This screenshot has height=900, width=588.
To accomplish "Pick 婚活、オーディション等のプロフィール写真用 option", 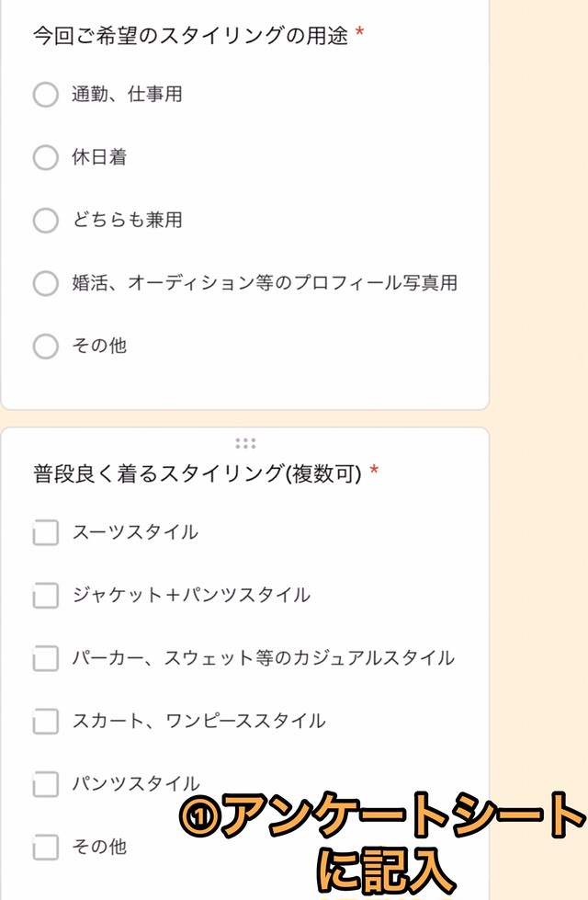I will pyautogui.click(x=45, y=283).
